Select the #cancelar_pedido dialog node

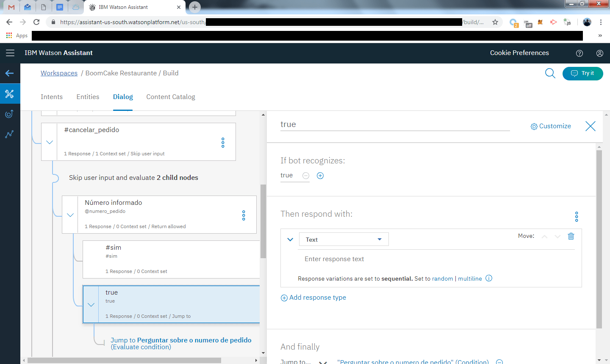tap(139, 142)
